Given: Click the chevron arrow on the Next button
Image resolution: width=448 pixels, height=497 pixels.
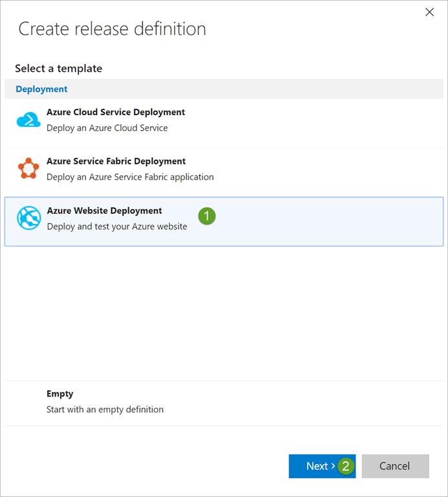Looking at the screenshot, I should point(333,467).
